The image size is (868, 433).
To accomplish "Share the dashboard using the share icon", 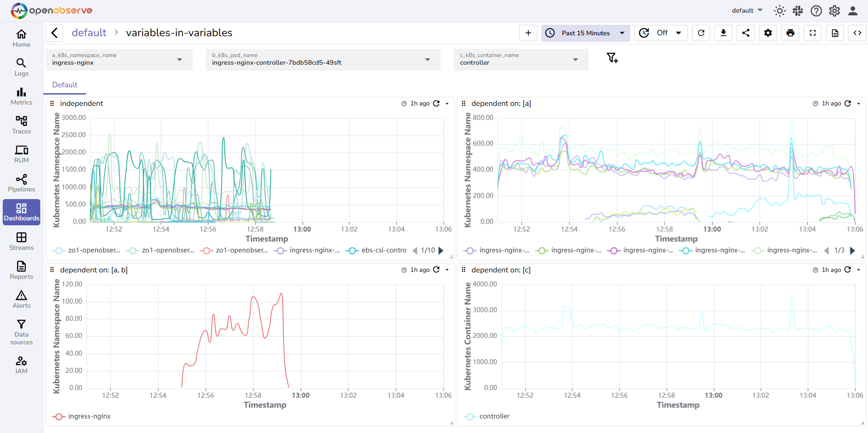I will (x=745, y=33).
